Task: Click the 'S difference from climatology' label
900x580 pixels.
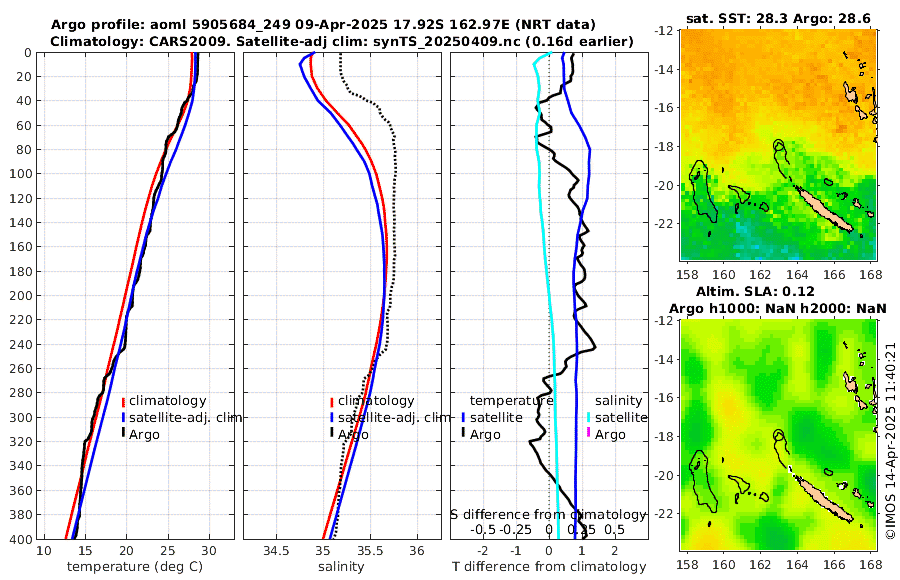Action: tap(548, 514)
